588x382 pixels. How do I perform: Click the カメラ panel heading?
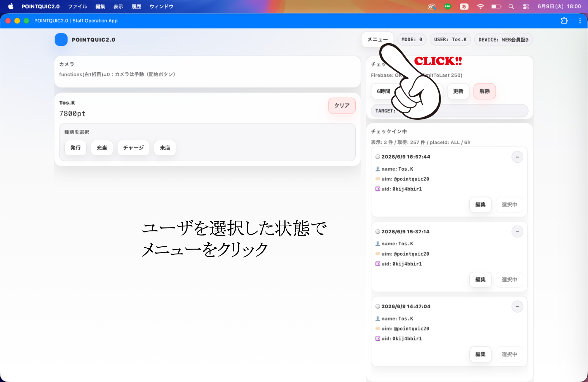[x=67, y=64]
